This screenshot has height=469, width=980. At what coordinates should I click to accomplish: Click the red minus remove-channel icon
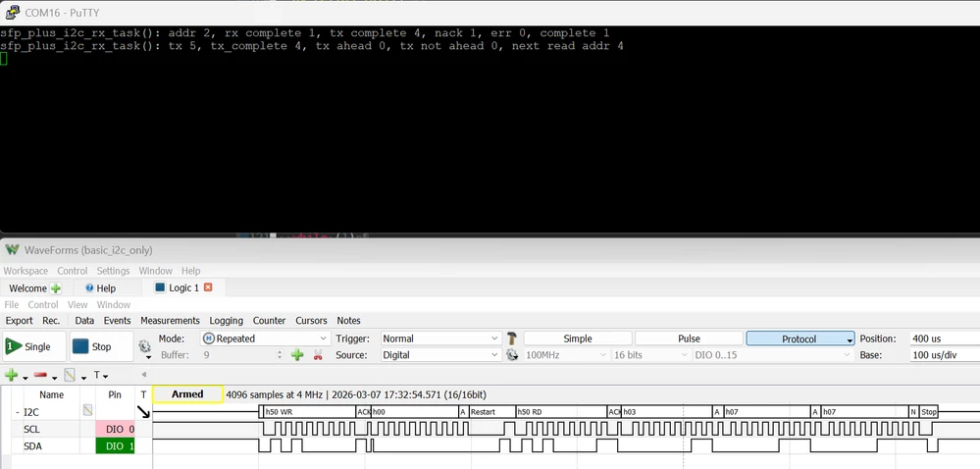point(40,375)
